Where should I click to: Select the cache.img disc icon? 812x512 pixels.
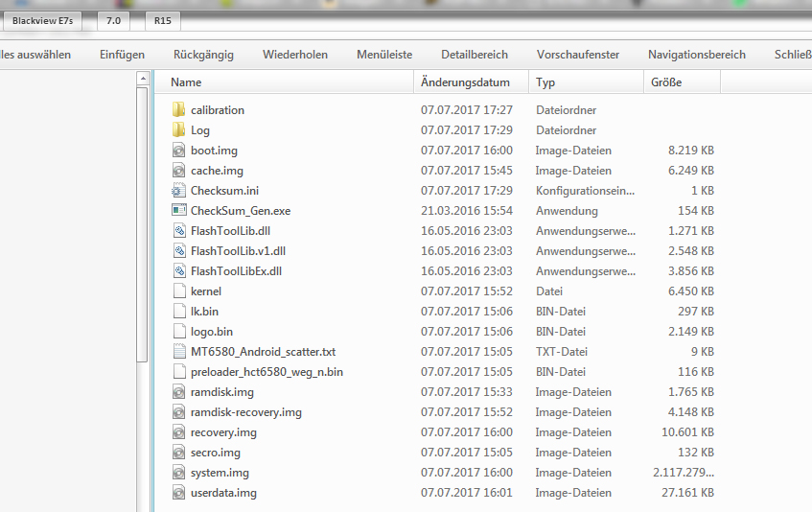[178, 171]
